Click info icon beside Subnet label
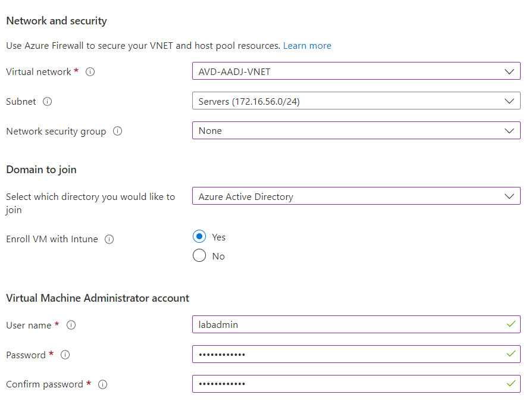Screen dimensions: 532x413 tap(48, 102)
